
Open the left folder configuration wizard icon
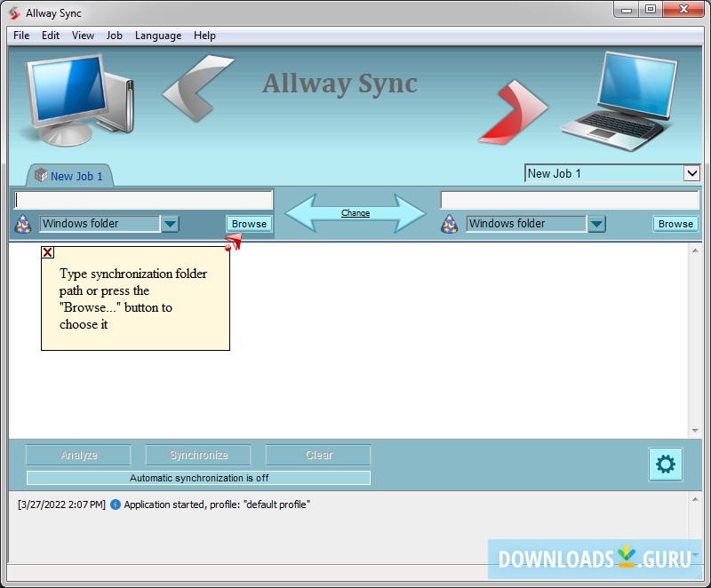click(21, 224)
